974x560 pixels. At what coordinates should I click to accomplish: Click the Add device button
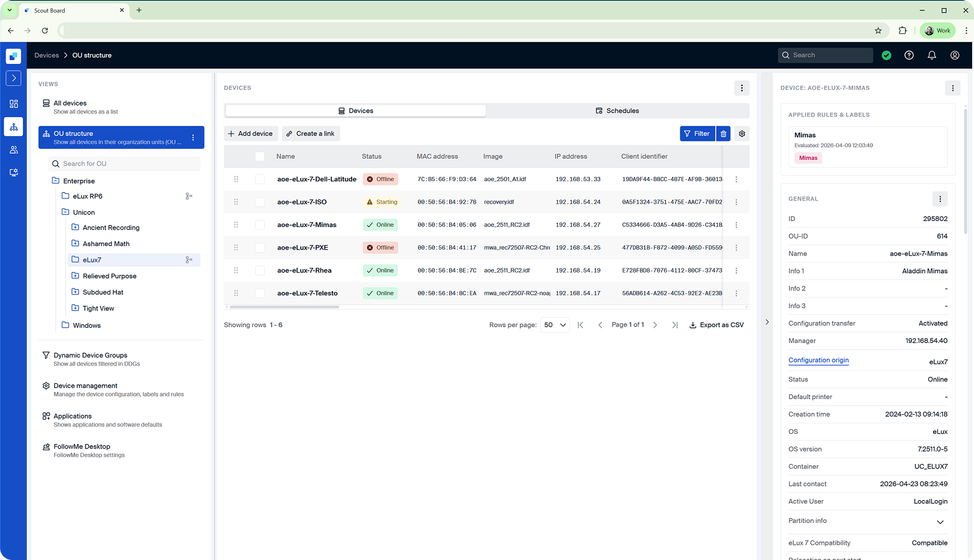251,134
